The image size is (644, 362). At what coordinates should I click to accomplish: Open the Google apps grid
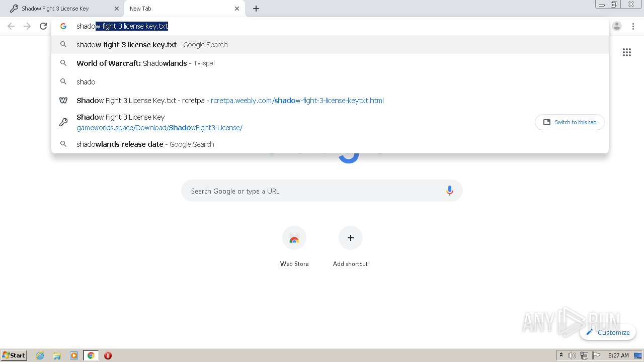627,52
